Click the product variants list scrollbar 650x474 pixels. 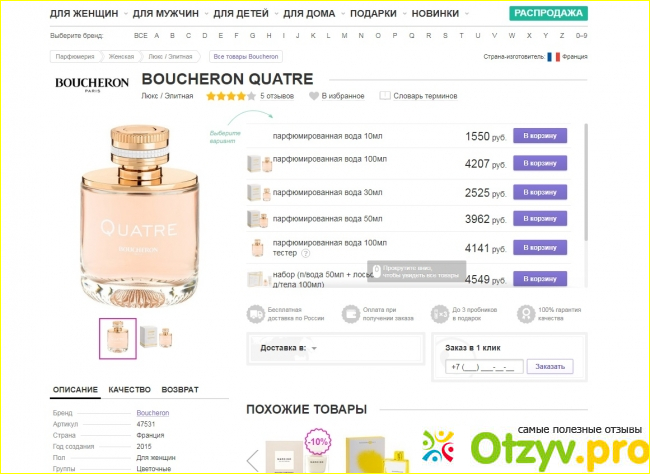586,182
